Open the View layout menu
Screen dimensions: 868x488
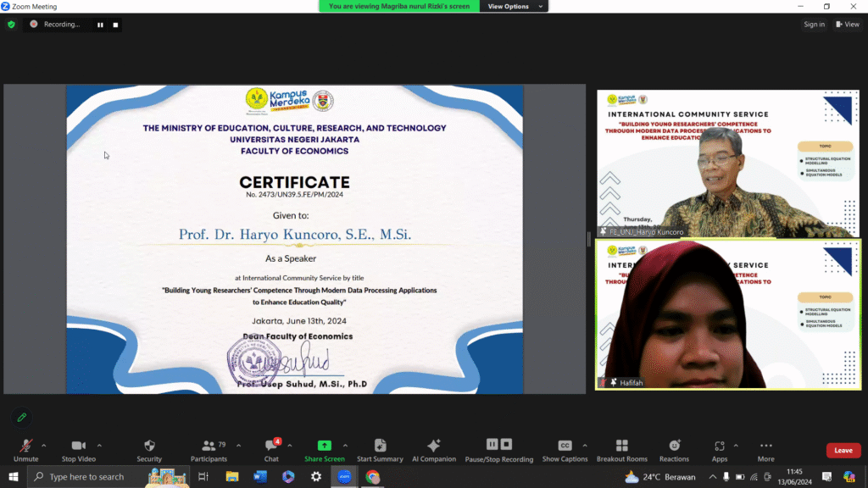tap(847, 25)
